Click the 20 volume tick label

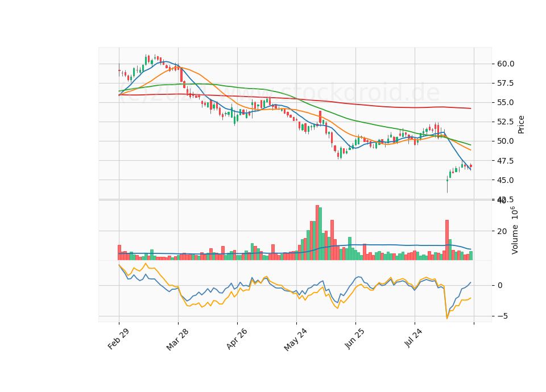tap(502, 231)
